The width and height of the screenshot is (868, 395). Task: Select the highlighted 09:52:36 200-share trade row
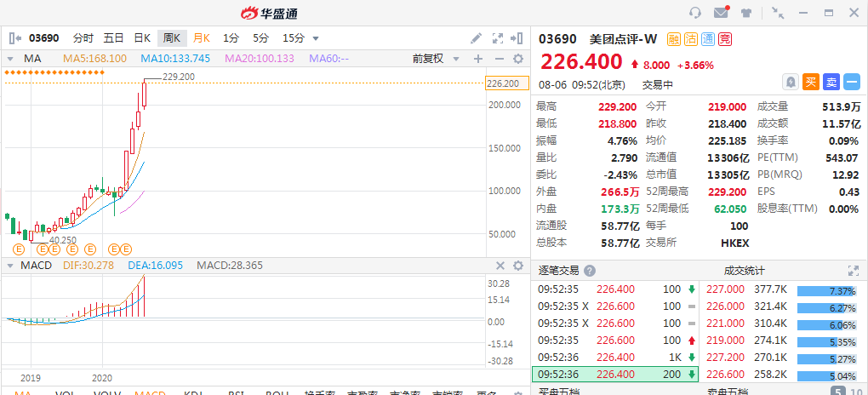[615, 375]
